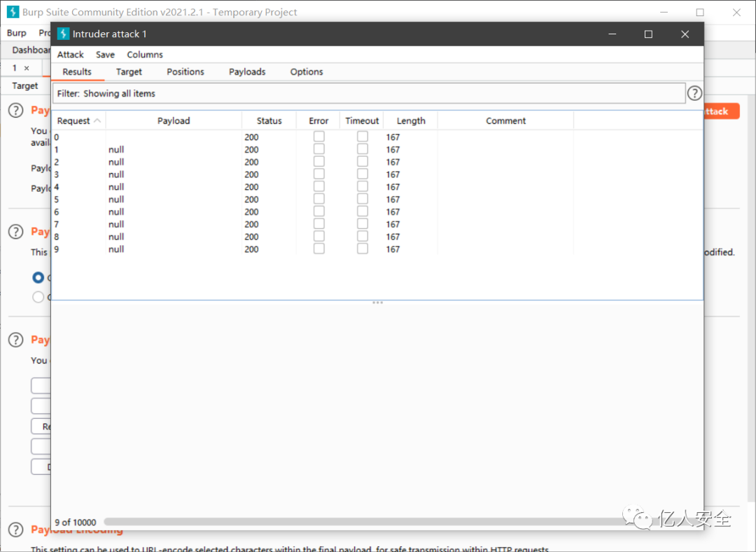Click the Error column header

[x=318, y=120]
